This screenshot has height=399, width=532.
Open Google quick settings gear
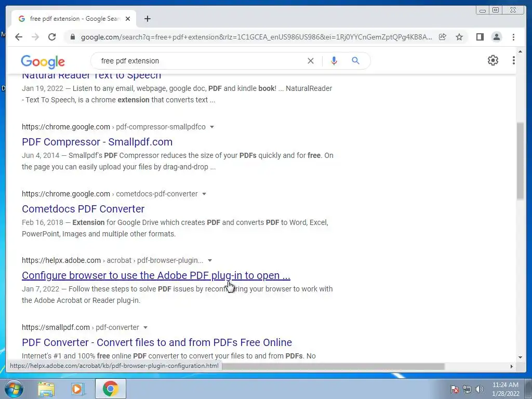[493, 60]
